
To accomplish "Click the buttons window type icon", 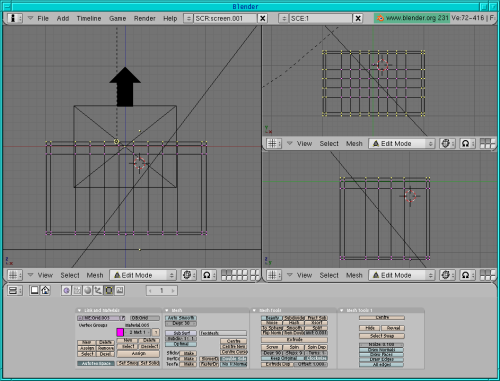I will click(15, 291).
